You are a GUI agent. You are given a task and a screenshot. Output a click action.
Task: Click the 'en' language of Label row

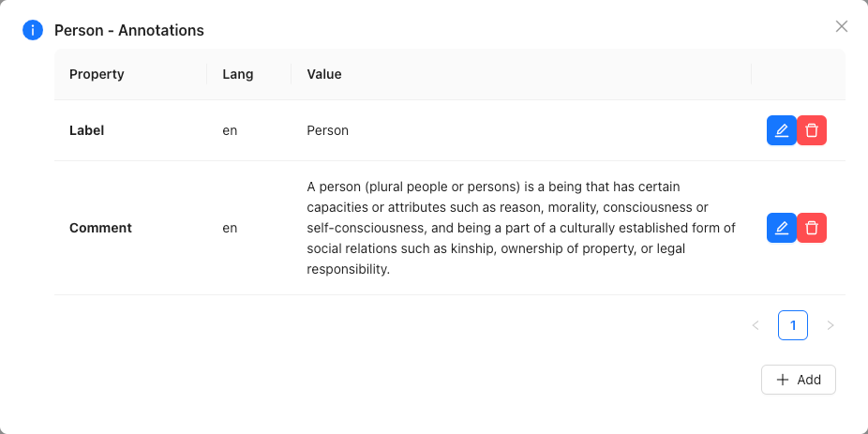click(x=230, y=130)
